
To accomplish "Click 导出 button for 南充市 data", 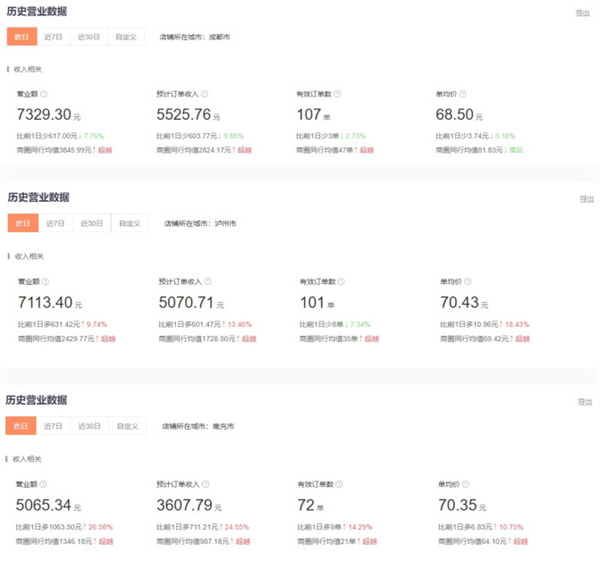I will pos(583,401).
